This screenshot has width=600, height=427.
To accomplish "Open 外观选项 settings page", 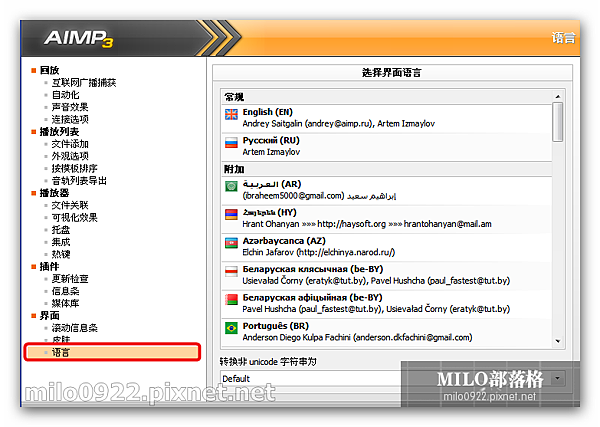I will 70,156.
